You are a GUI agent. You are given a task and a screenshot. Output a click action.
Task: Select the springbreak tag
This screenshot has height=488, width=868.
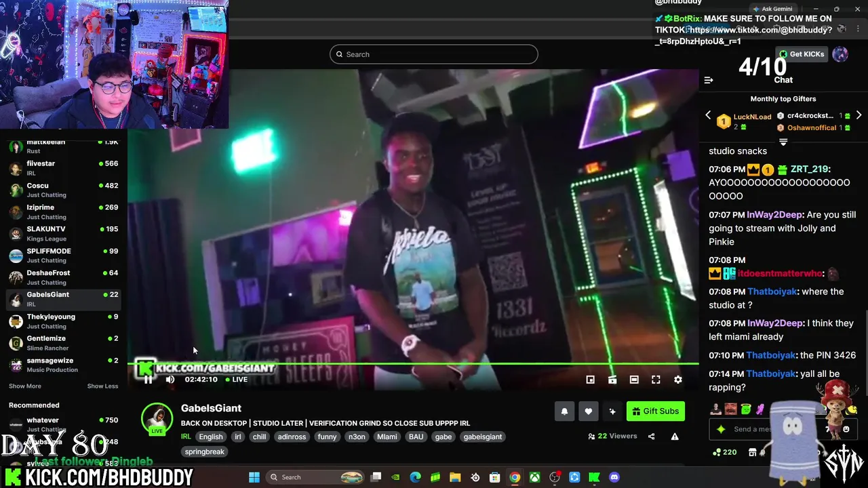pos(204,452)
